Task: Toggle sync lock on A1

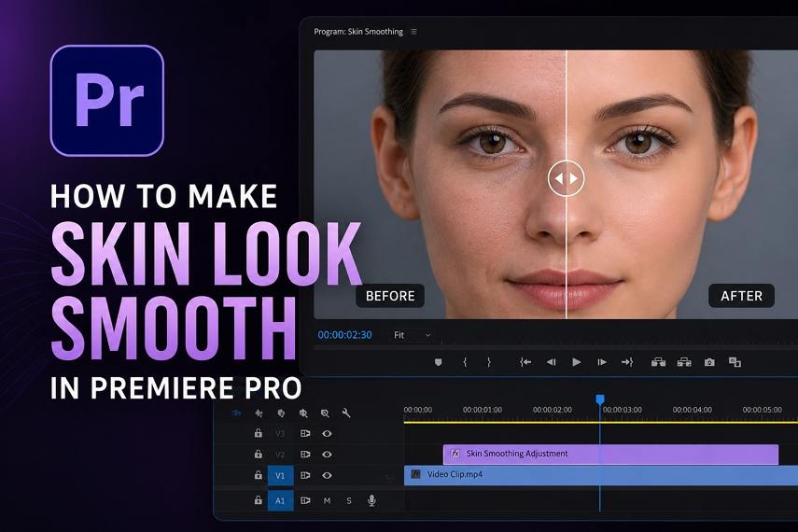Action: [305, 500]
